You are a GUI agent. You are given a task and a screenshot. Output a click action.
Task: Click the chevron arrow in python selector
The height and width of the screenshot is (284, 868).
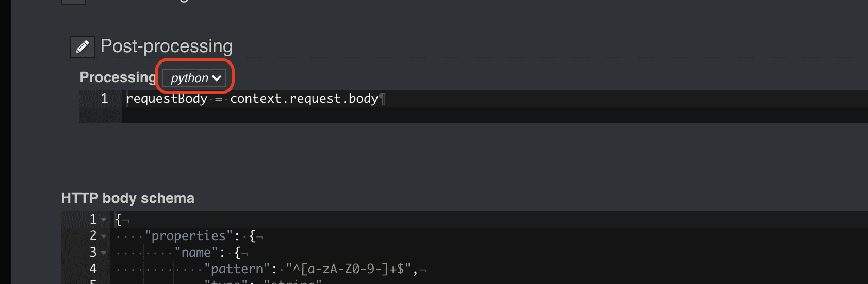217,78
